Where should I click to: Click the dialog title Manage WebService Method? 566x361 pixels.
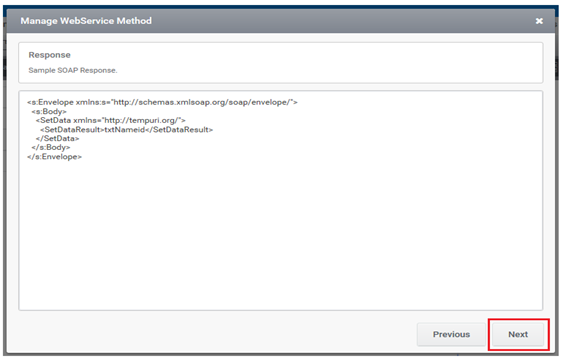coord(86,21)
